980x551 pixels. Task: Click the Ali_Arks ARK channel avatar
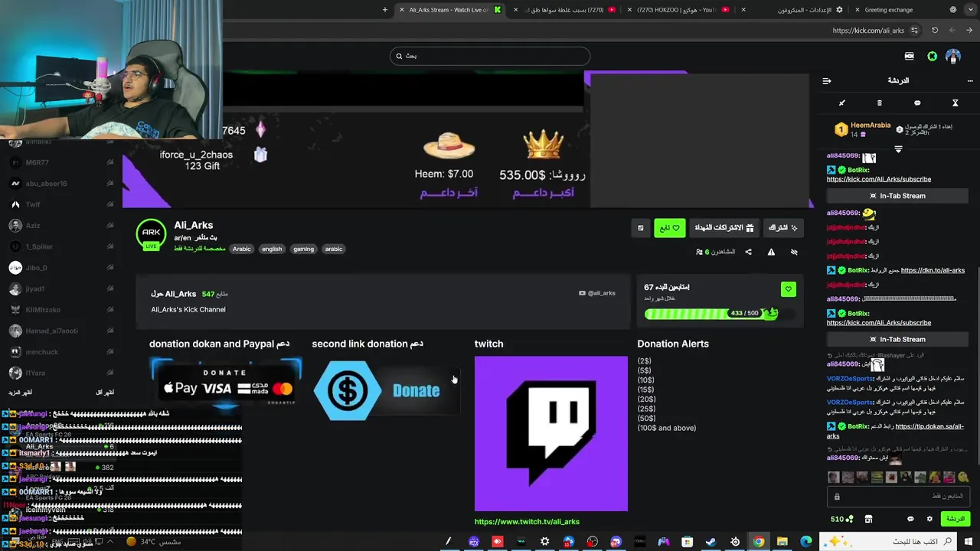(151, 234)
